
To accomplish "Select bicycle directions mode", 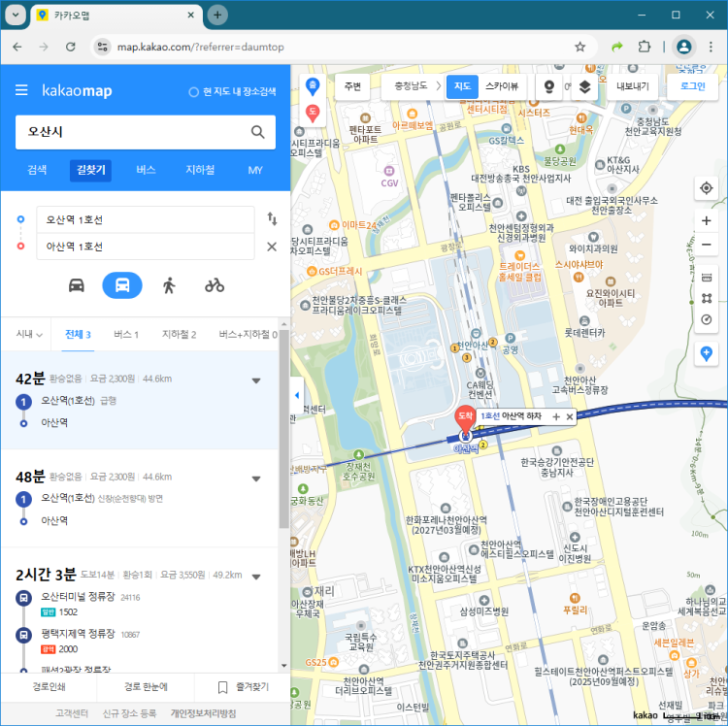I will click(215, 285).
